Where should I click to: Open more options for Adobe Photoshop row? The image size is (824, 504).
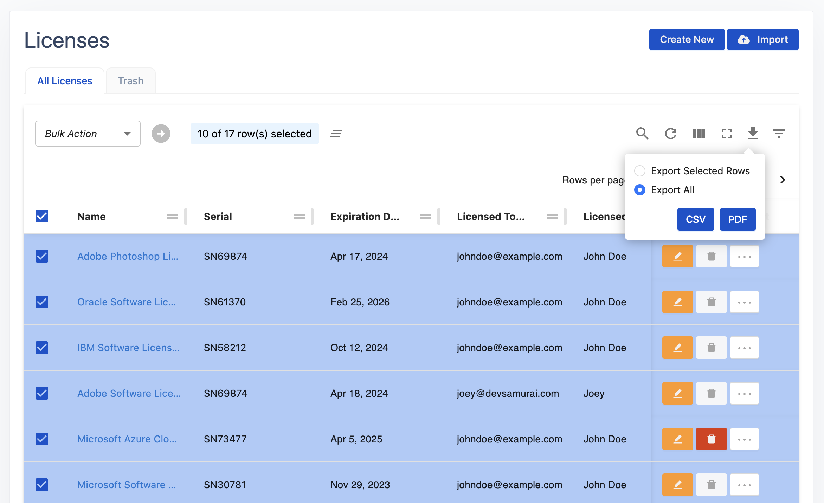(744, 256)
